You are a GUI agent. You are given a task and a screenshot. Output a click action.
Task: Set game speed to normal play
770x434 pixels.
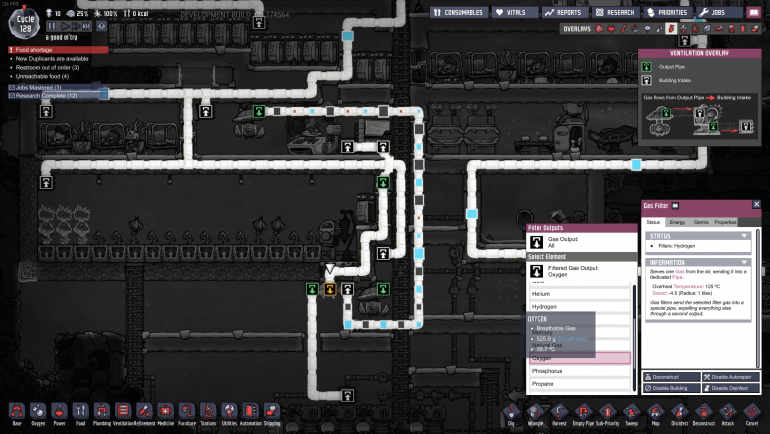tap(64, 26)
